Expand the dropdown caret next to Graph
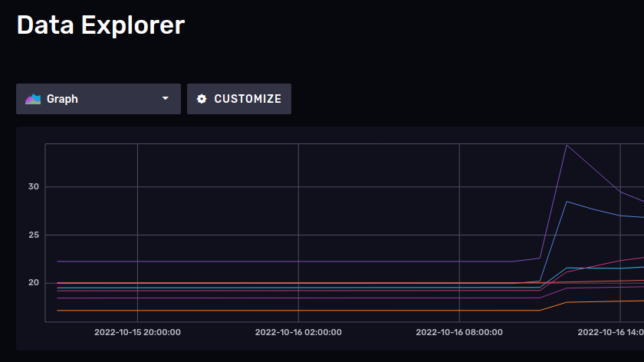The height and width of the screenshot is (362, 644). tap(165, 99)
